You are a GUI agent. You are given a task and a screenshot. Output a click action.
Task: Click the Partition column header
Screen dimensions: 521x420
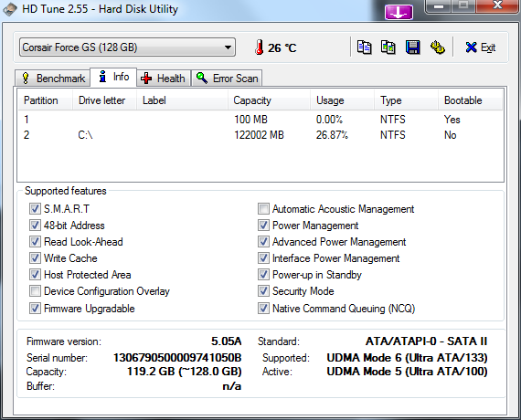[x=45, y=100]
